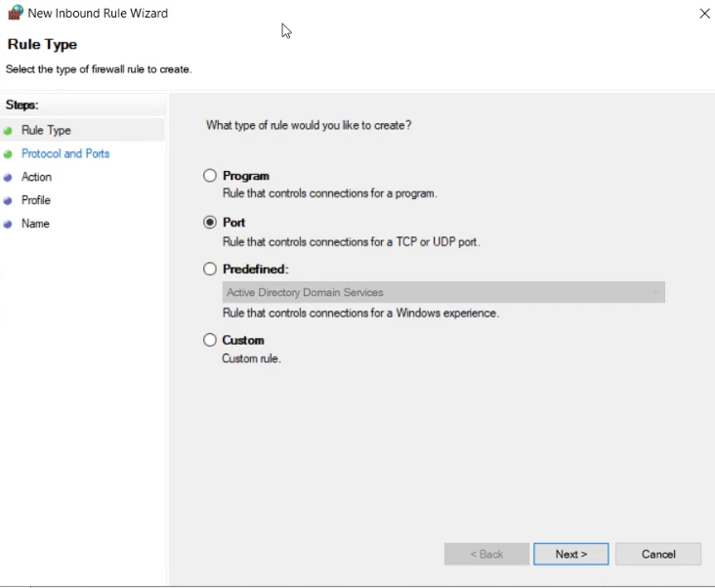Click the blue bullet beside Profile step

pos(8,200)
